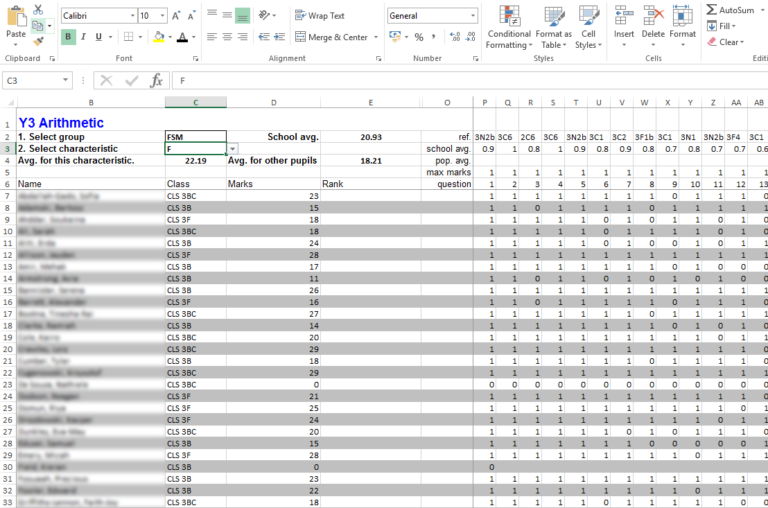Screen dimensions: 768x508
Task: Click the FSM group cell
Action: (196, 137)
